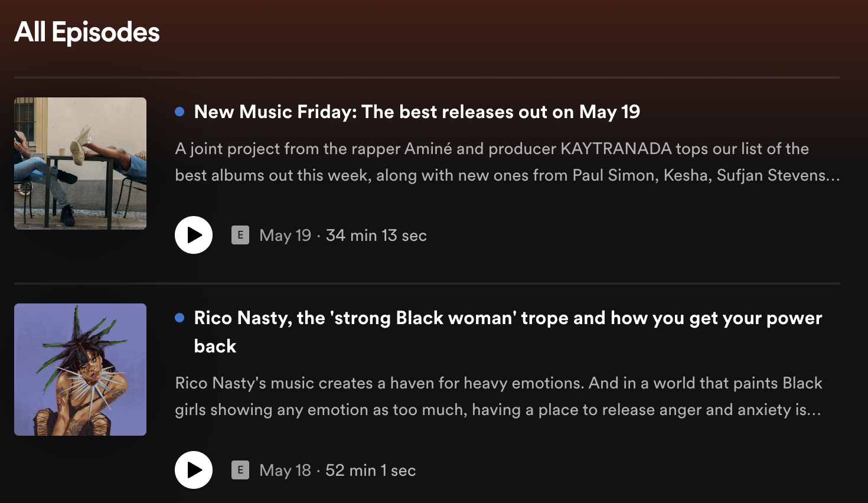Viewport: 868px width, 503px height.
Task: Click the Aminé and KAYTRANADA episode description
Action: tap(491, 149)
